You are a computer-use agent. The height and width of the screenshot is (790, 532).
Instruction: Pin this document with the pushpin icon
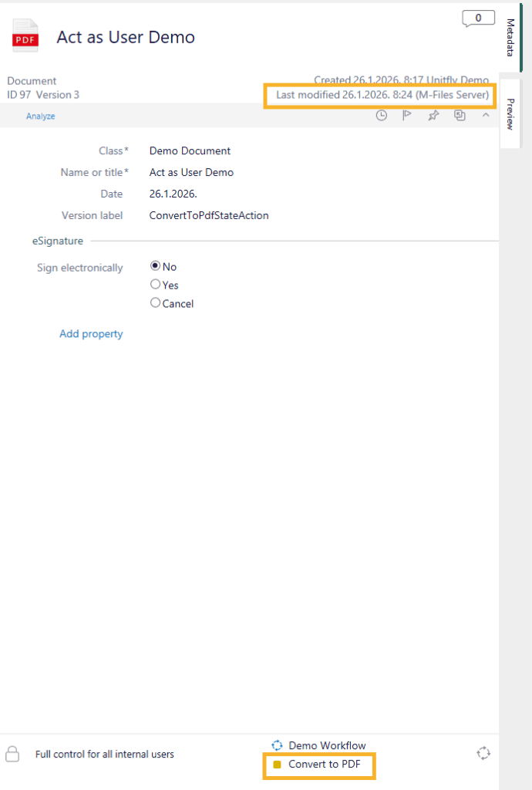click(433, 116)
